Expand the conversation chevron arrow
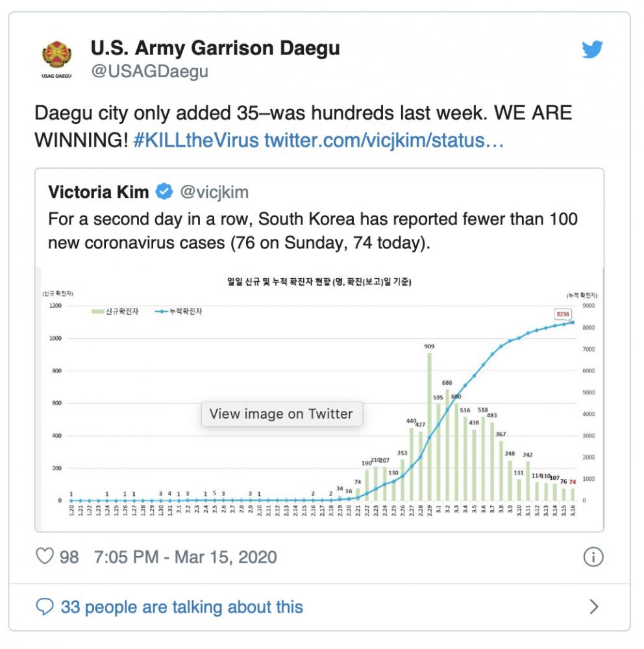Viewport: 644px width, 649px height. pyautogui.click(x=594, y=607)
